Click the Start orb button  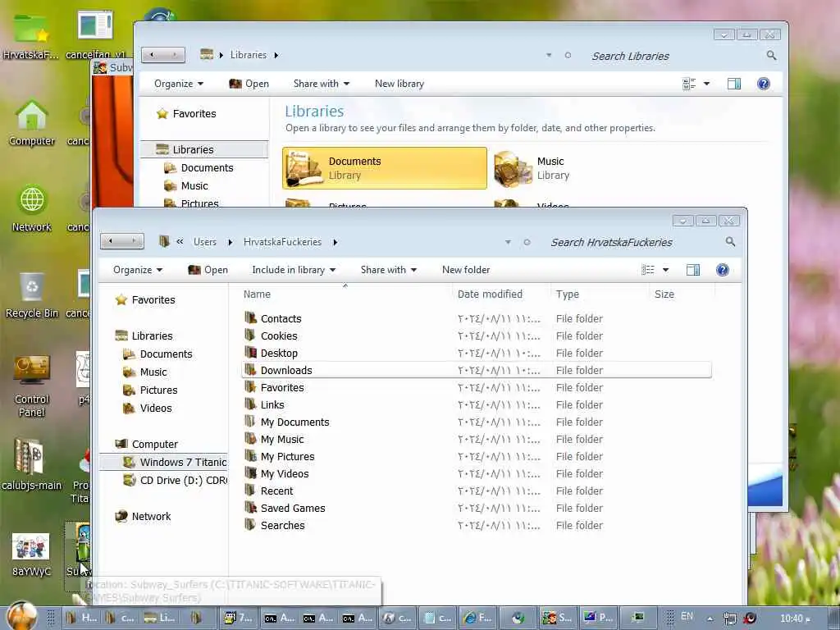[21, 616]
